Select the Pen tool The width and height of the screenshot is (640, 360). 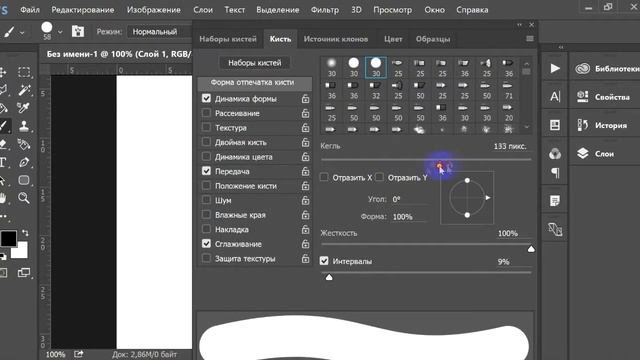(24, 162)
